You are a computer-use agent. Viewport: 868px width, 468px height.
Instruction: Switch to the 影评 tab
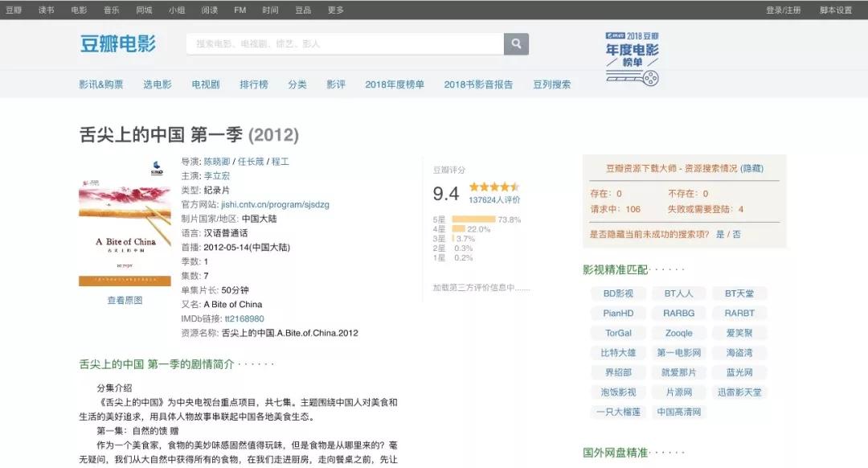[336, 83]
